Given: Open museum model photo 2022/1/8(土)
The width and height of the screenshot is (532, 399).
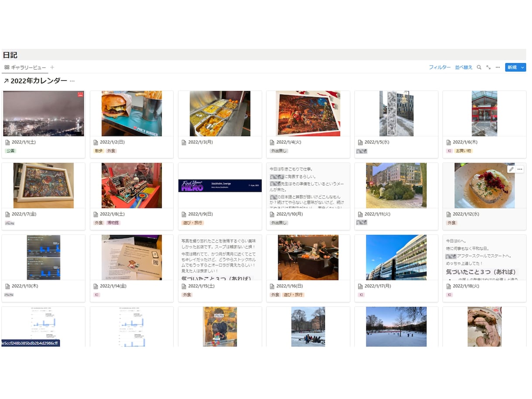Looking at the screenshot, I should click(x=132, y=185).
